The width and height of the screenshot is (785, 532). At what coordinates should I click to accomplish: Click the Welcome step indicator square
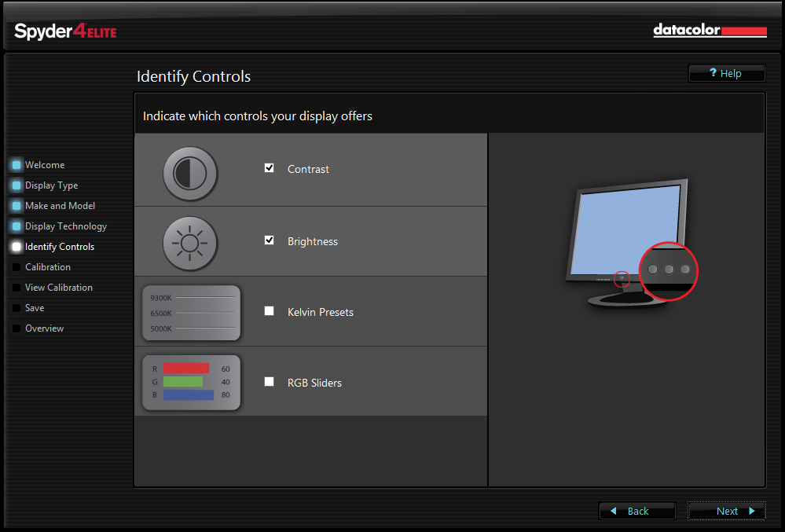17,164
